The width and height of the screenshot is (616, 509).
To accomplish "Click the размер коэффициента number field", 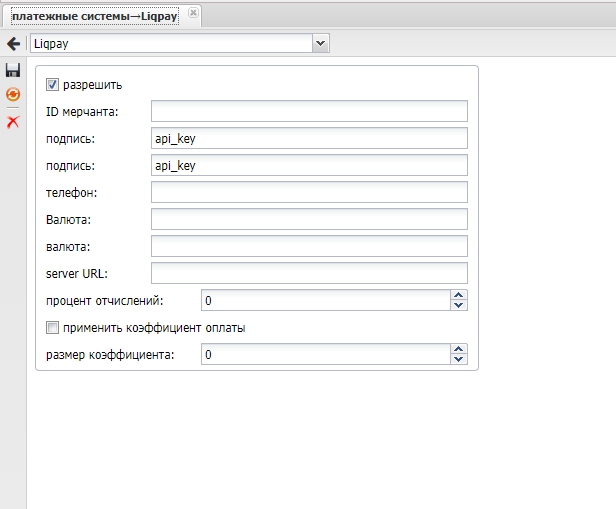I will click(325, 354).
